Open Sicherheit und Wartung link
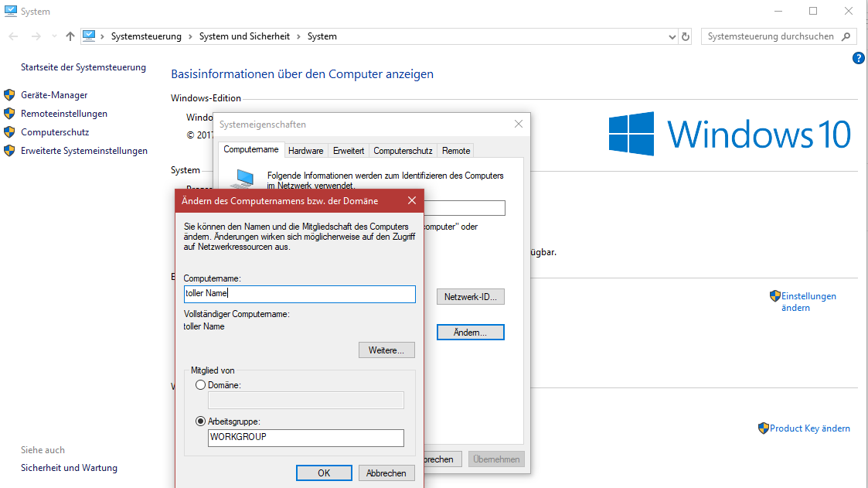The image size is (868, 488). tap(70, 468)
